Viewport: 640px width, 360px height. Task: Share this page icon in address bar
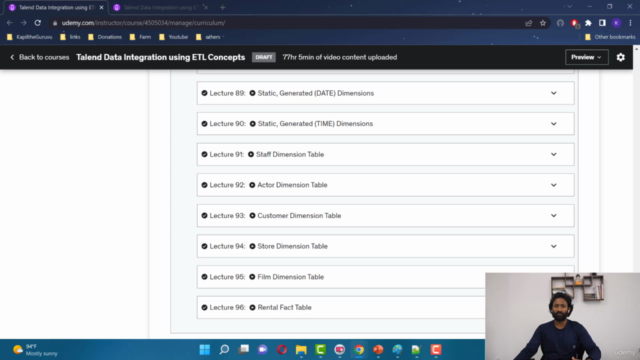[529, 23]
